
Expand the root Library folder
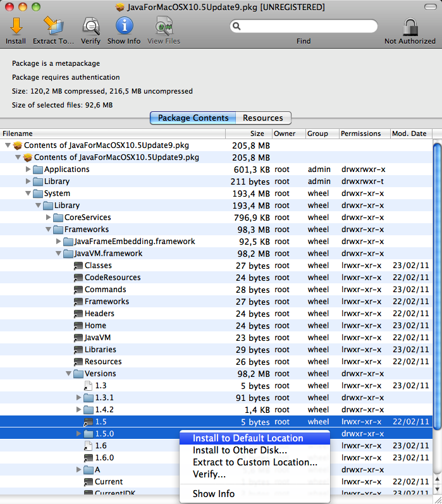click(28, 181)
